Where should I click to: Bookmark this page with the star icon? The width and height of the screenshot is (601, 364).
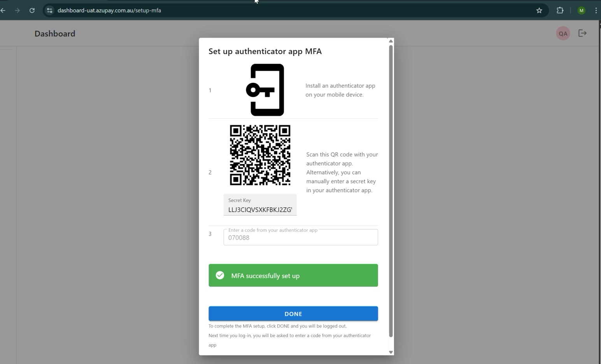pos(539,10)
